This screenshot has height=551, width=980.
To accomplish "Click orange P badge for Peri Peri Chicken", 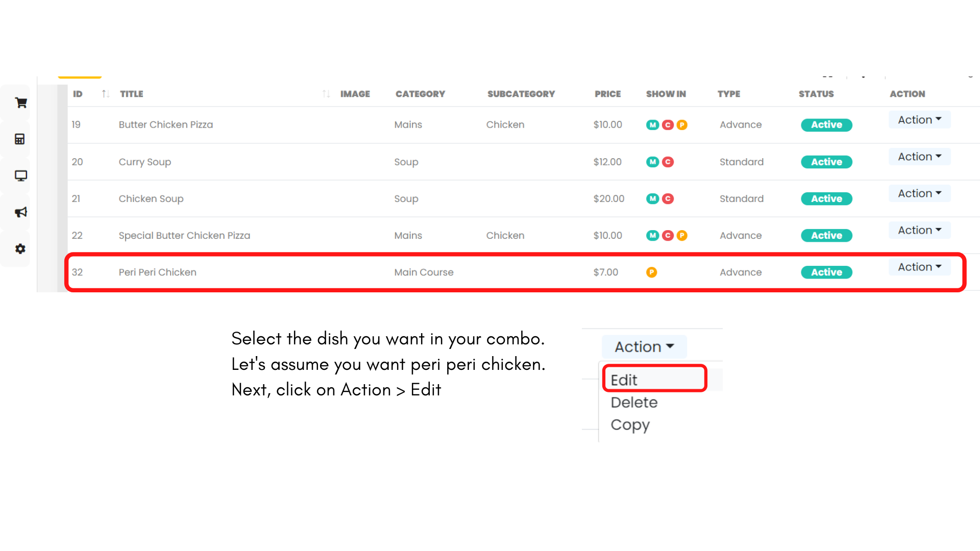I will [651, 272].
